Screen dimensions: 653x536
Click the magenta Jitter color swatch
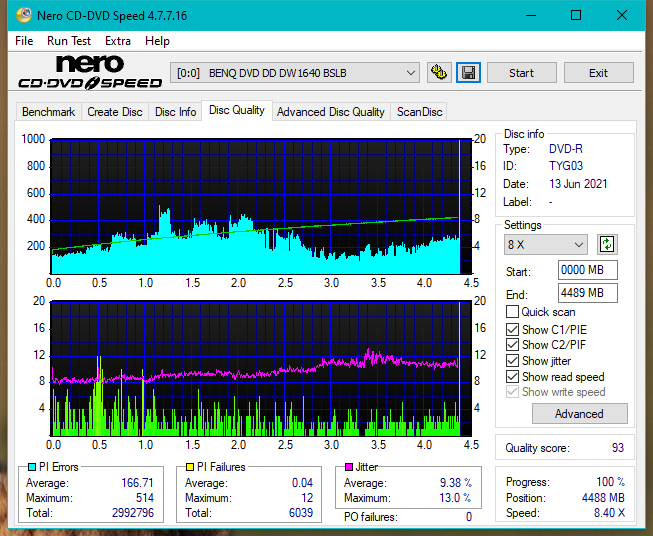349,467
